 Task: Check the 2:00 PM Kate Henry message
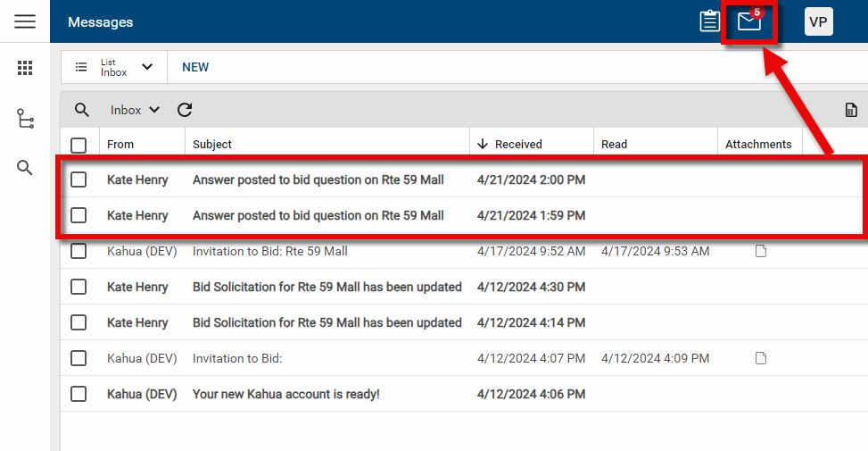pyautogui.click(x=79, y=180)
